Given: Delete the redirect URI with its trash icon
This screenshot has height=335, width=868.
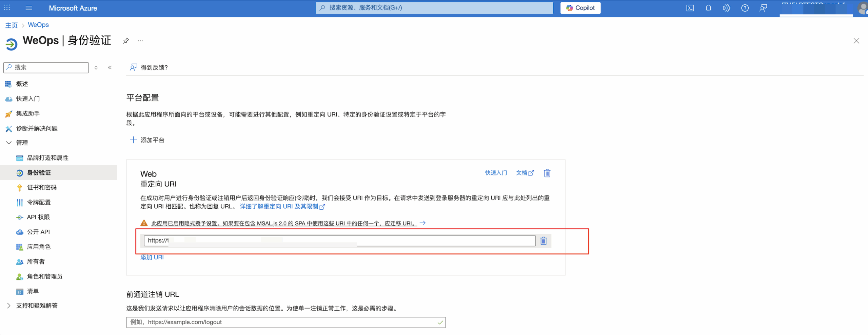Looking at the screenshot, I should (544, 241).
